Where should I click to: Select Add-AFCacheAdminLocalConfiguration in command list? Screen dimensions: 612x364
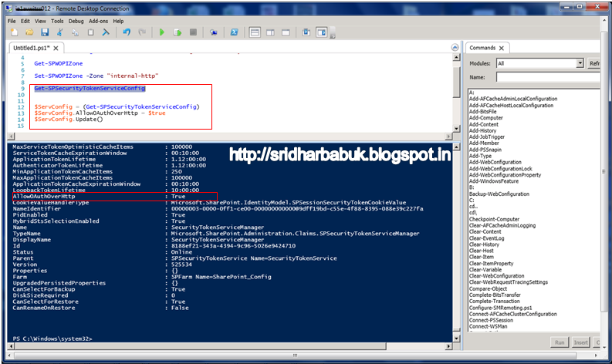513,99
